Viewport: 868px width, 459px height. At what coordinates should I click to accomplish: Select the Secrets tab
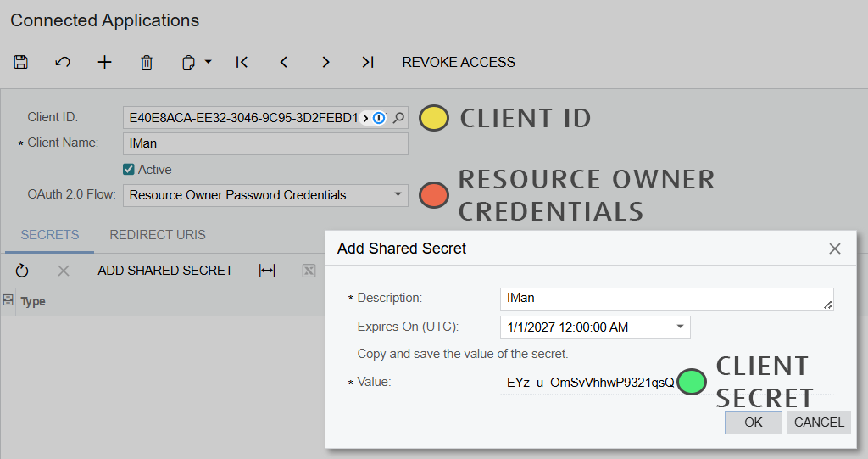[x=50, y=235]
